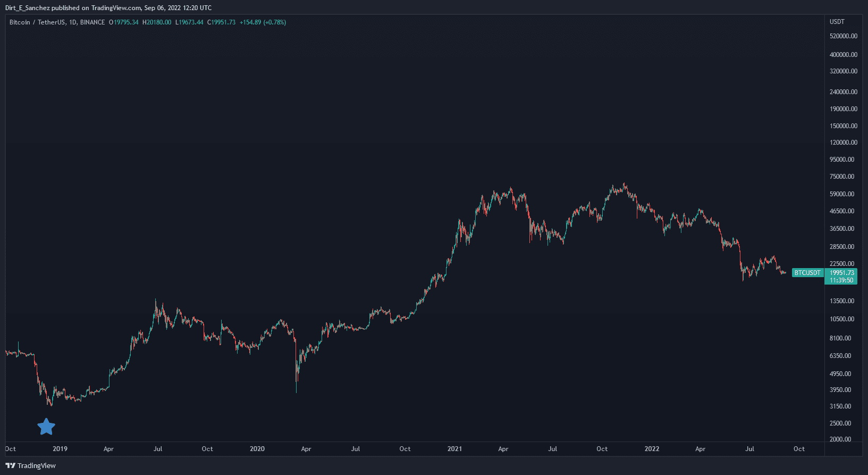The width and height of the screenshot is (868, 475).
Task: Click the current price 19951.73 label
Action: coord(842,273)
